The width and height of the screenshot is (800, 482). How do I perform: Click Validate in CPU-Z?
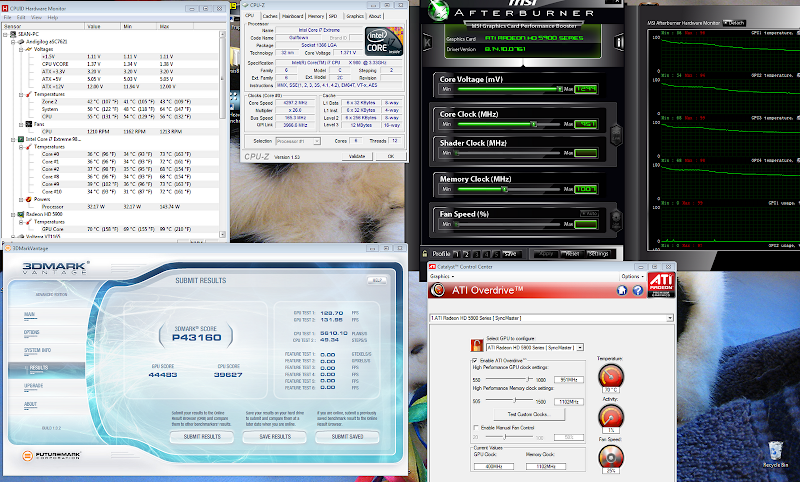tap(357, 156)
